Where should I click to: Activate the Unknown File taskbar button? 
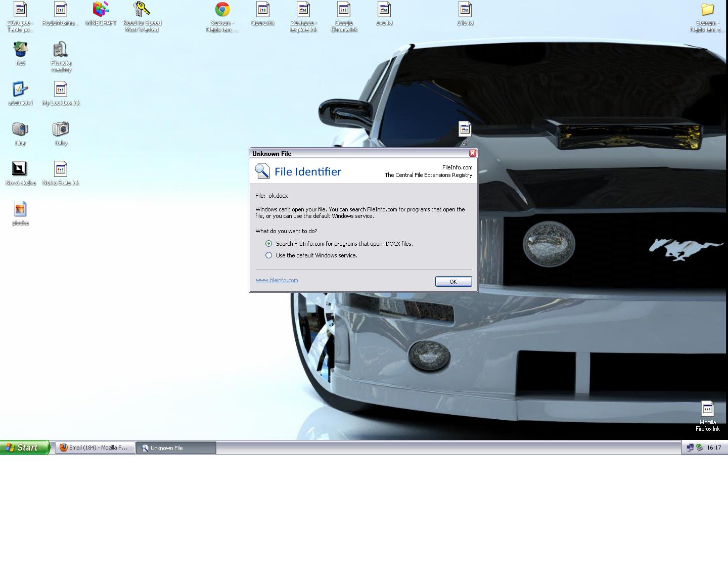click(176, 448)
